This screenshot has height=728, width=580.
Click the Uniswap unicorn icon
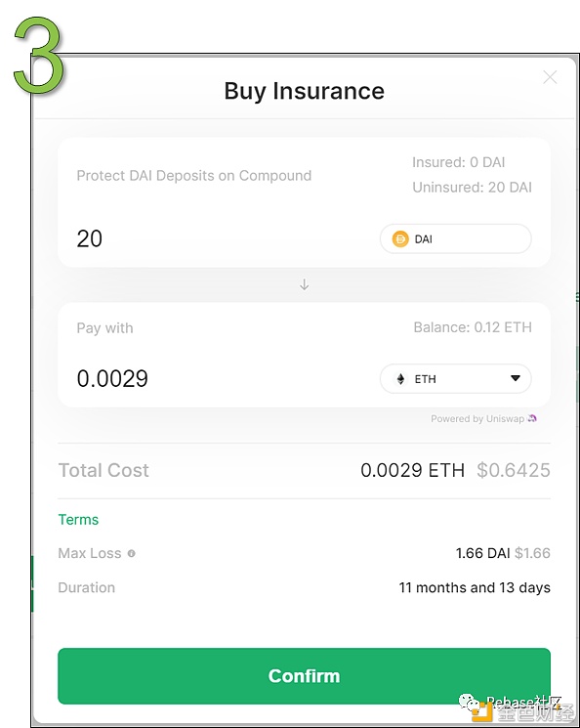tap(532, 418)
